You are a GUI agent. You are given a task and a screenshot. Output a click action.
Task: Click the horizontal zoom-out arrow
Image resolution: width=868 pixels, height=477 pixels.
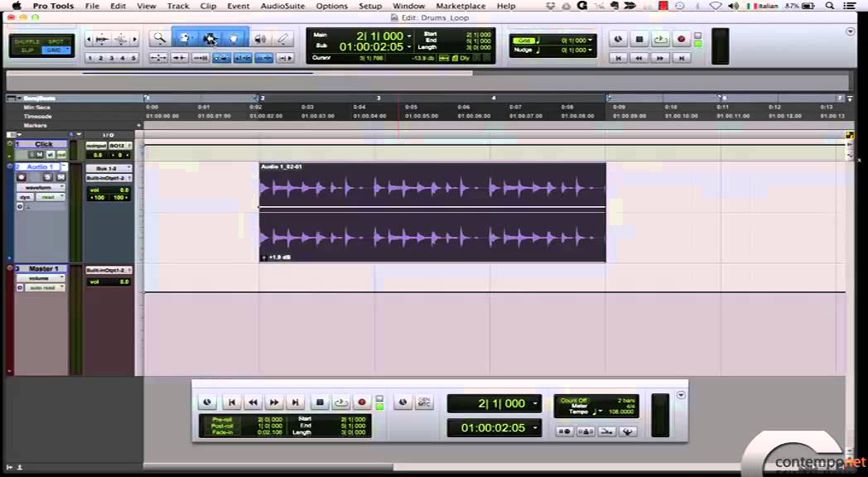click(x=89, y=39)
